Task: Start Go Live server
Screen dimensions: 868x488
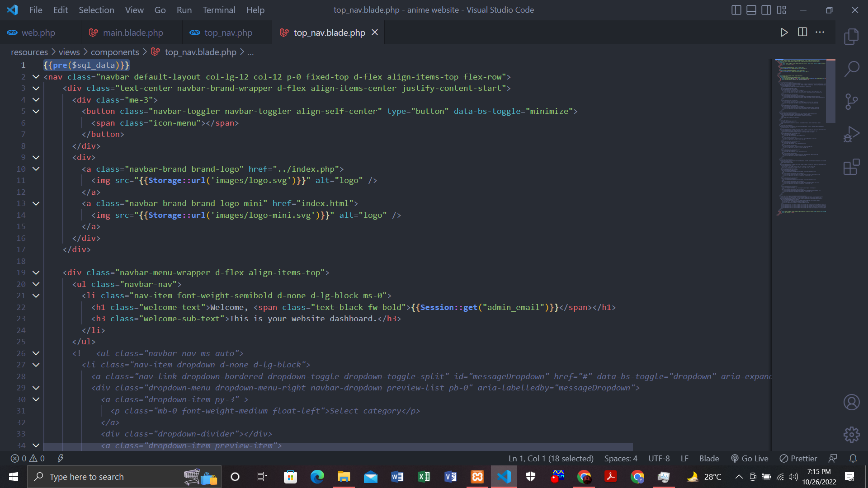Action: [750, 459]
